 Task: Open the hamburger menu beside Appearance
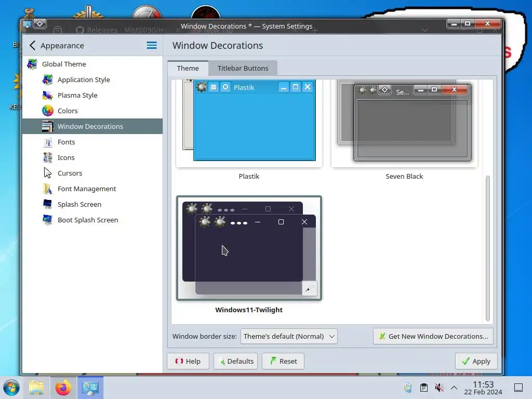pos(152,46)
